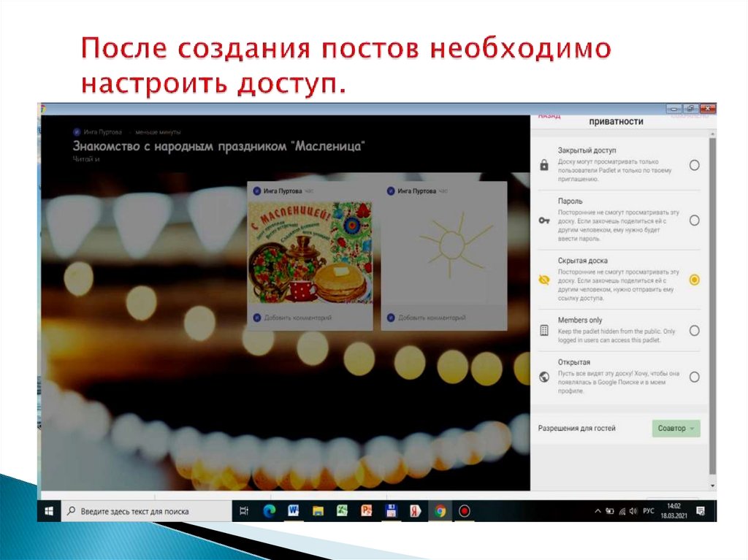This screenshot has height=560, width=748.
Task: Select the Закрытый доступ radio button
Action: coord(694,165)
